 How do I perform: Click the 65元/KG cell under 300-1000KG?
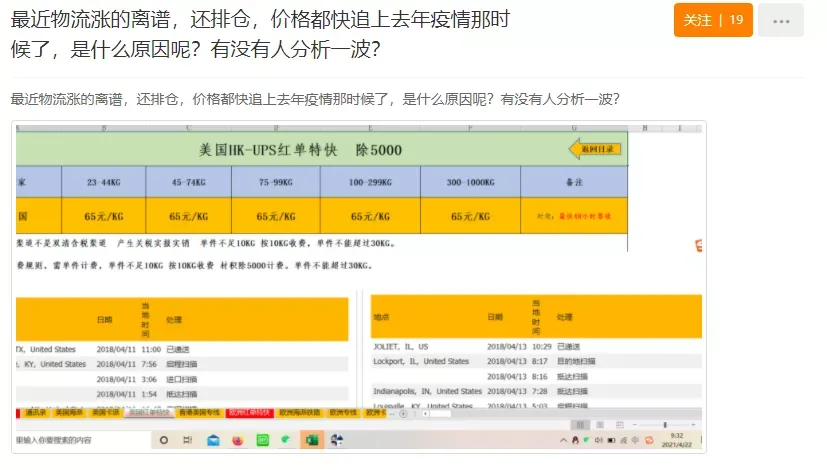click(x=470, y=216)
